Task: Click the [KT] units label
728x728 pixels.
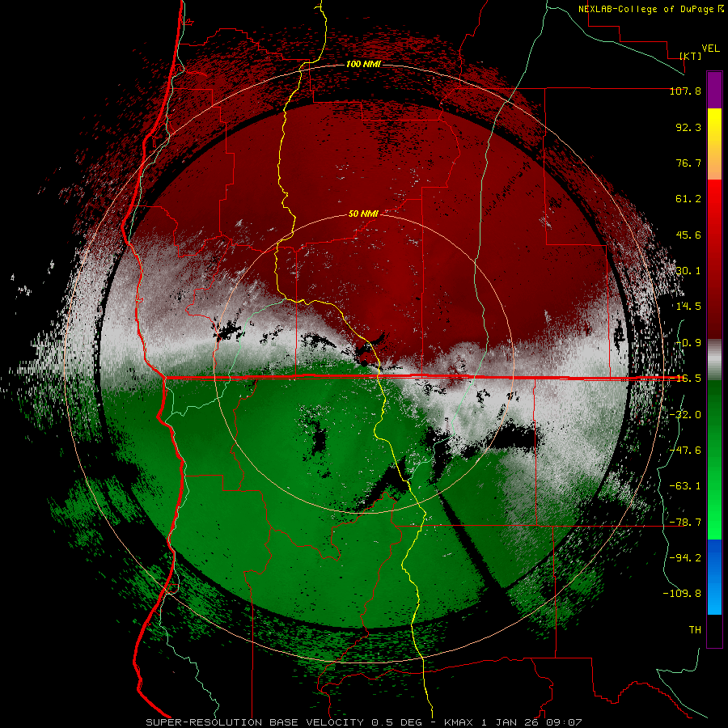Action: [691, 56]
